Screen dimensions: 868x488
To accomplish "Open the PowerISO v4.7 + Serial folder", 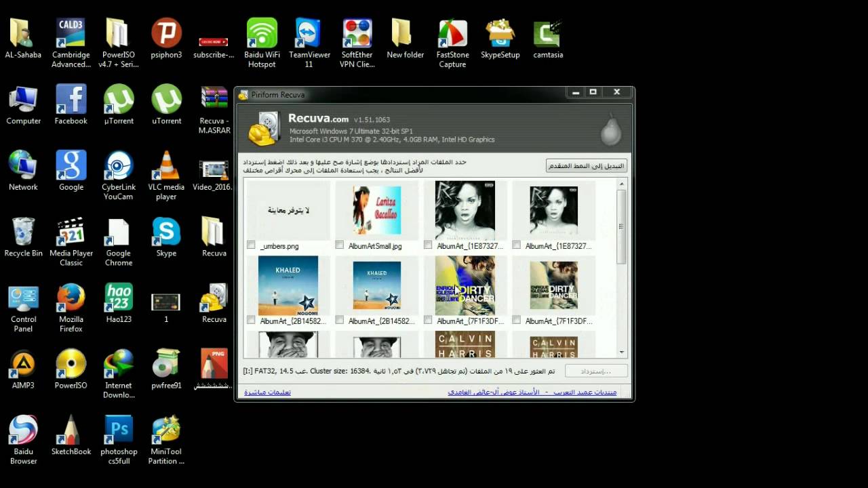I will coord(118,43).
